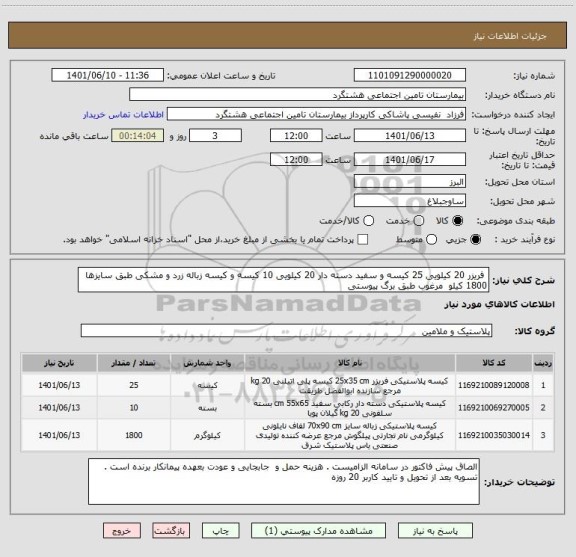
Task: Select the کالا/خدمت radio button
Action: point(368,220)
